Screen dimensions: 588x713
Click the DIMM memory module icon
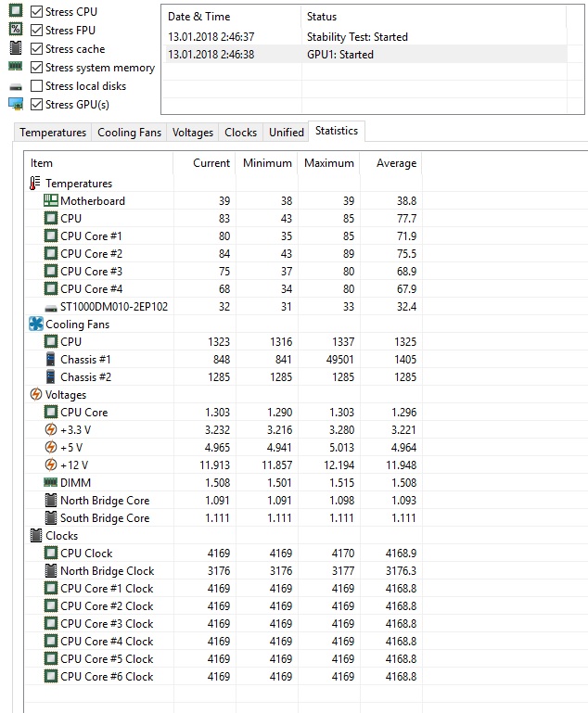[x=51, y=483]
